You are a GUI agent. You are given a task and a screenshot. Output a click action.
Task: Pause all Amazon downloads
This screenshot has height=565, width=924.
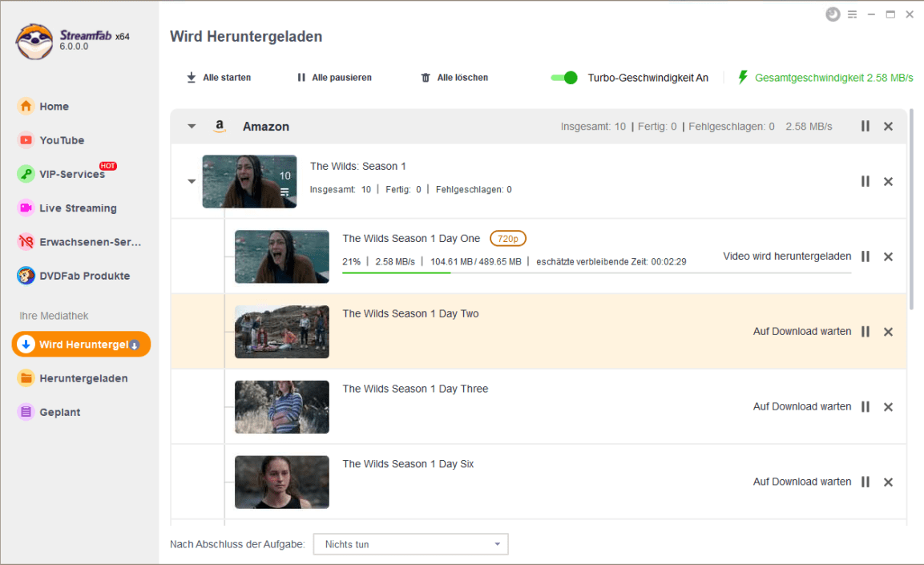[865, 126]
